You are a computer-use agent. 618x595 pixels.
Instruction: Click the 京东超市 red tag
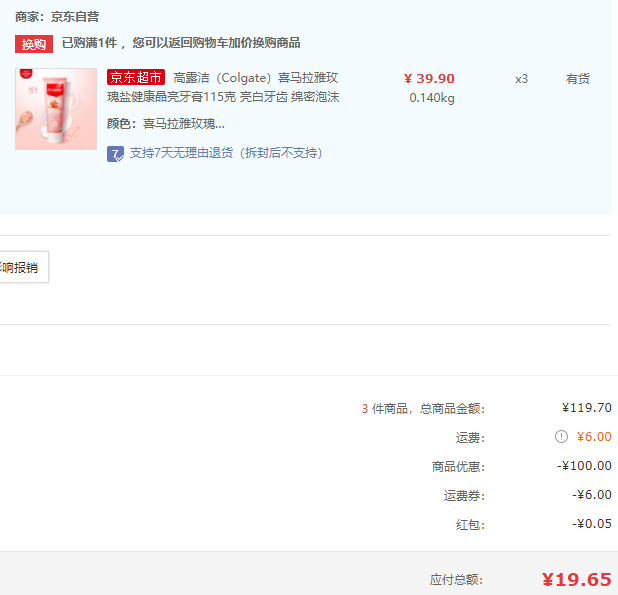click(136, 77)
